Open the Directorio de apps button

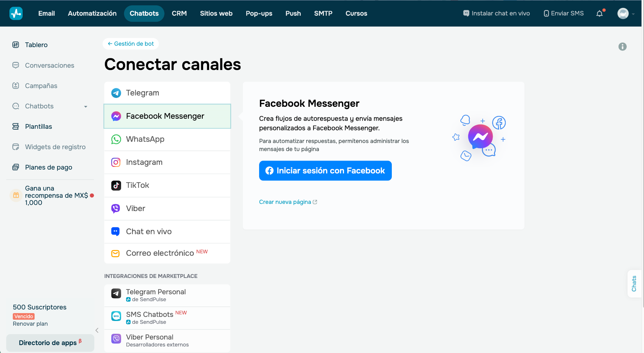tap(50, 343)
